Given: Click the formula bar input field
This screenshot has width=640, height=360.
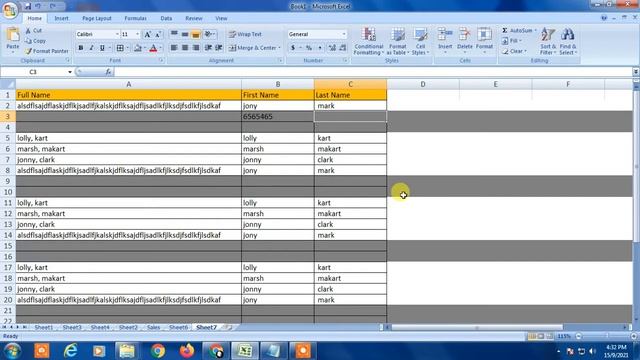Looking at the screenshot, I should point(373,72).
